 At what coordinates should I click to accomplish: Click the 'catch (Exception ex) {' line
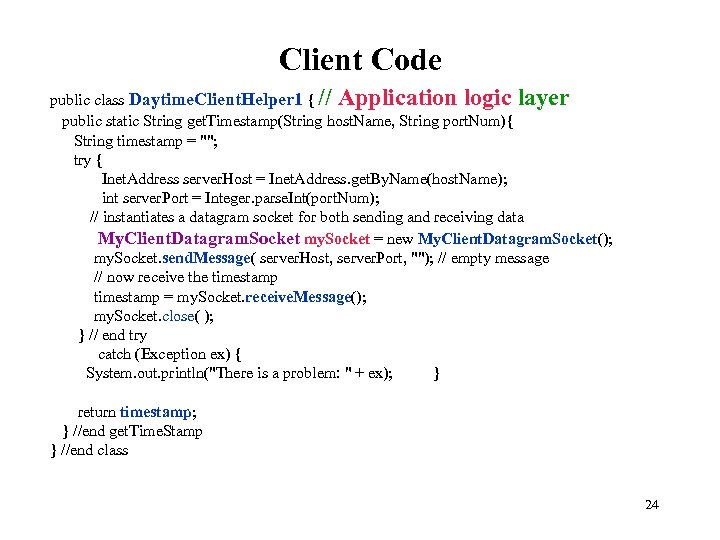169,354
